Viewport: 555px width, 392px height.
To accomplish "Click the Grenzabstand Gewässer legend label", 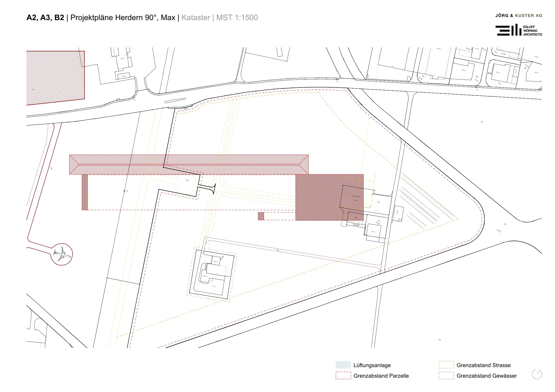I will tap(486, 375).
